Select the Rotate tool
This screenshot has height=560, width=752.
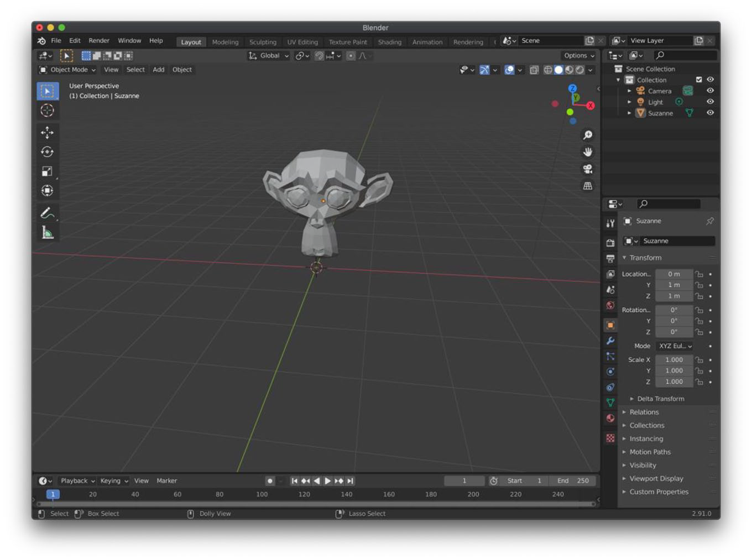tap(47, 151)
